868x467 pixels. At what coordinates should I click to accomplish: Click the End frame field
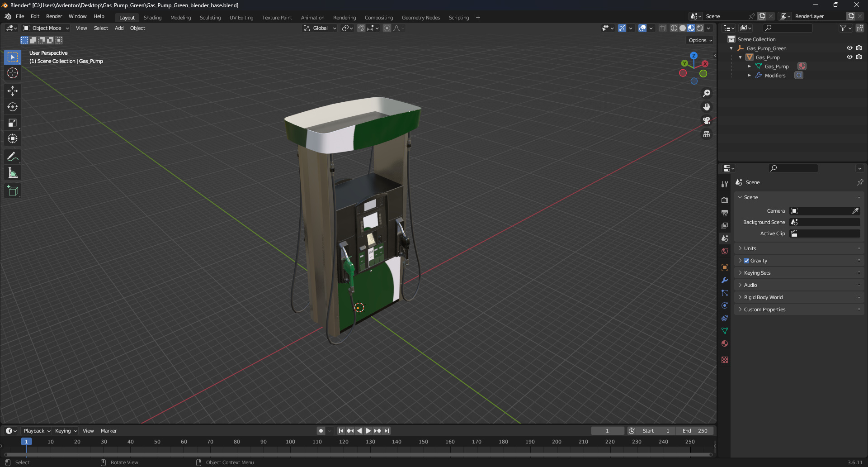pyautogui.click(x=695, y=431)
